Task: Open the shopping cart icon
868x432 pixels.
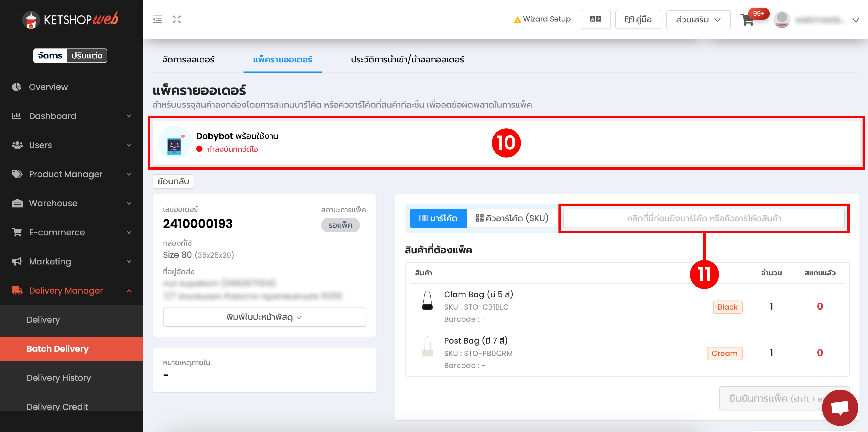Action: [747, 20]
